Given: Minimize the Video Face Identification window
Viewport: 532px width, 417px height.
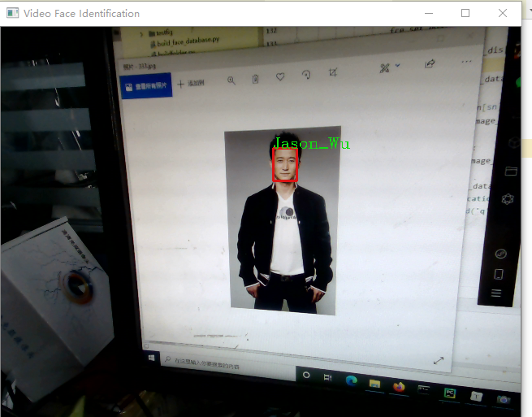Looking at the screenshot, I should pyautogui.click(x=429, y=13).
